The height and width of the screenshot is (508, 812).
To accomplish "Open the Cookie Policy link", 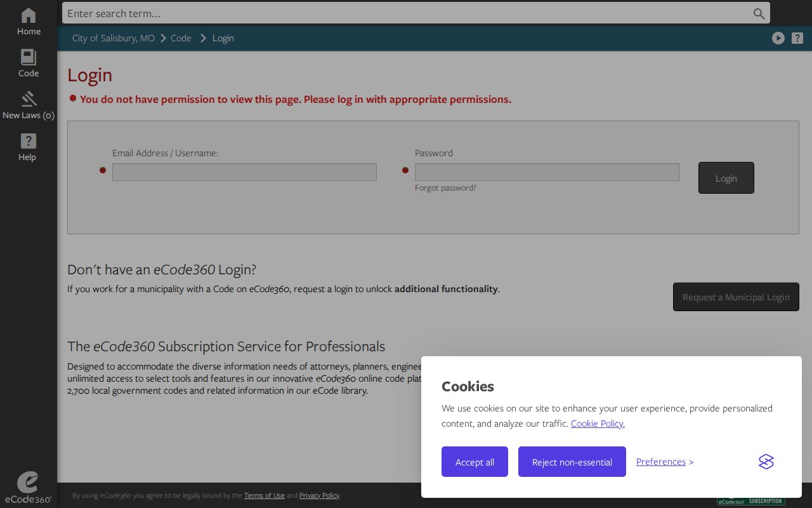I will coord(598,424).
